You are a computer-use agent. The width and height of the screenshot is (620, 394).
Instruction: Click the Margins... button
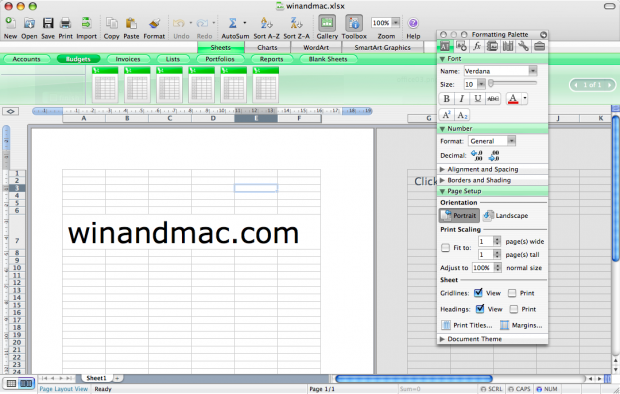click(x=521, y=325)
